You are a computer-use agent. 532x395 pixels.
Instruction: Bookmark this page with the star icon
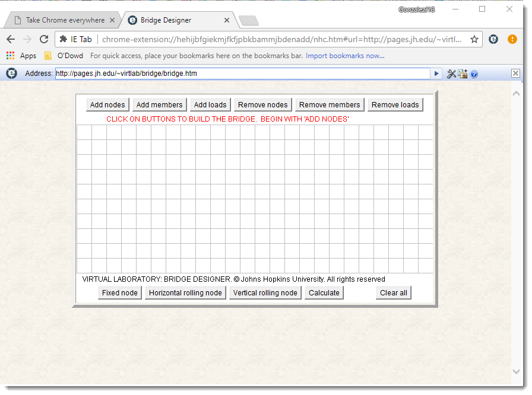[474, 39]
